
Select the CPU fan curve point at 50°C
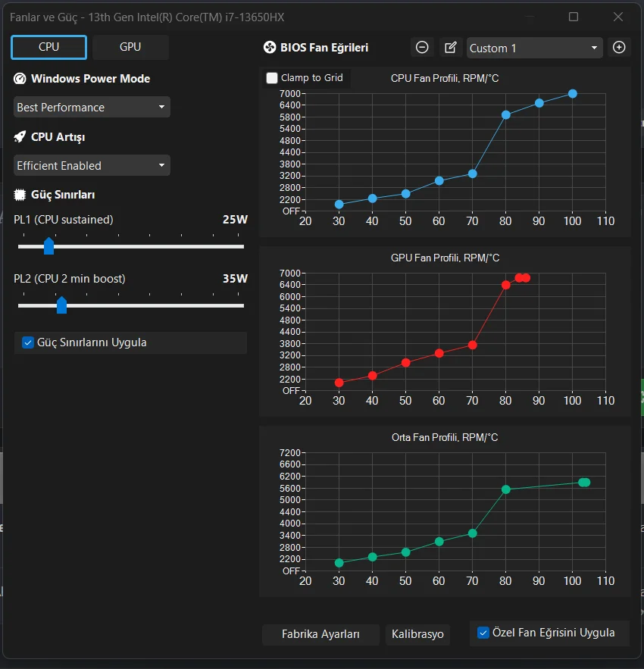406,194
